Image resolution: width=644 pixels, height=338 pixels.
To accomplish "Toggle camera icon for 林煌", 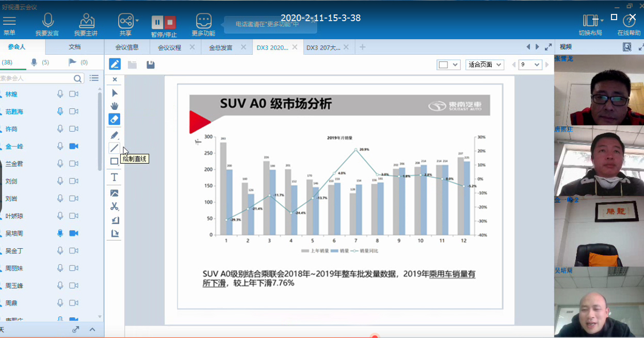I will (x=74, y=94).
